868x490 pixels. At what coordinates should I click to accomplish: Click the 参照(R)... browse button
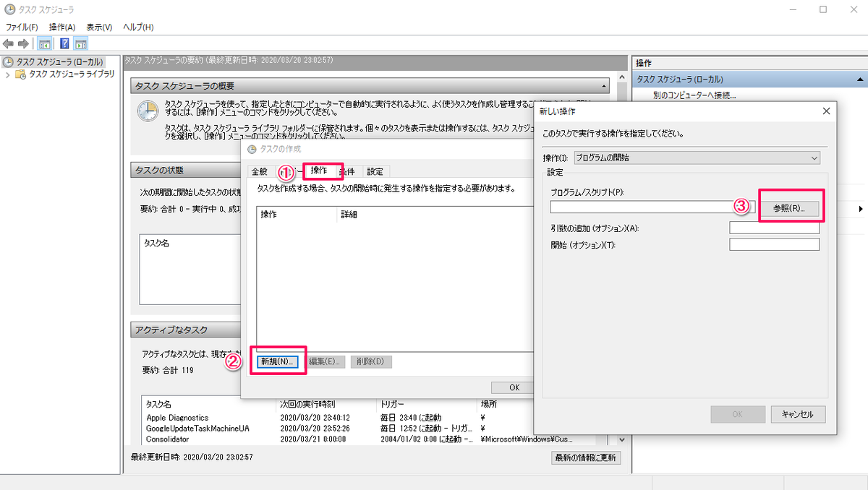pos(788,207)
